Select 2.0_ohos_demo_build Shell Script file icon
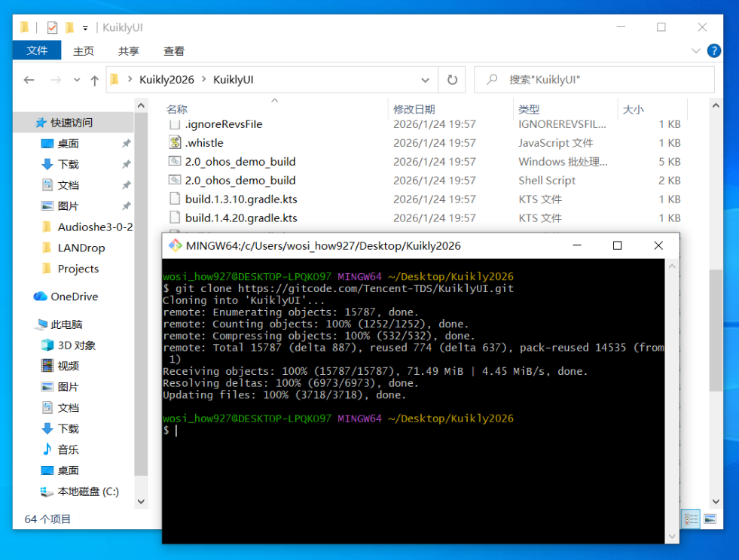Image resolution: width=739 pixels, height=560 pixels. pyautogui.click(x=175, y=180)
